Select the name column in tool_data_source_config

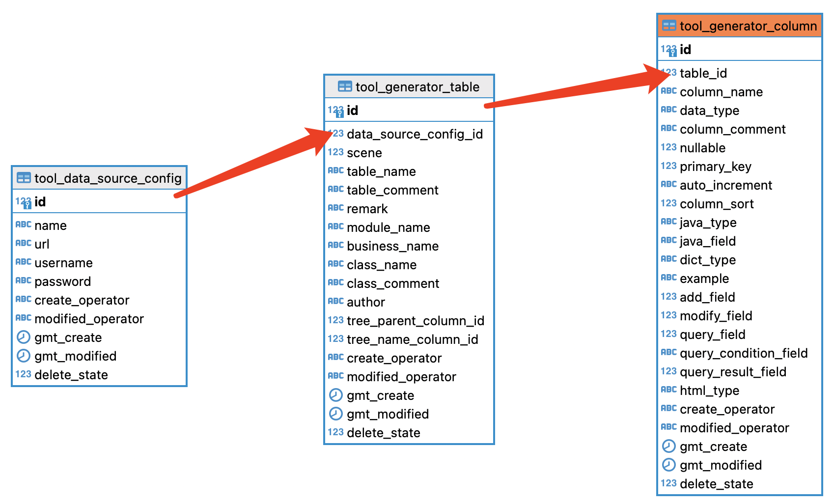click(51, 225)
